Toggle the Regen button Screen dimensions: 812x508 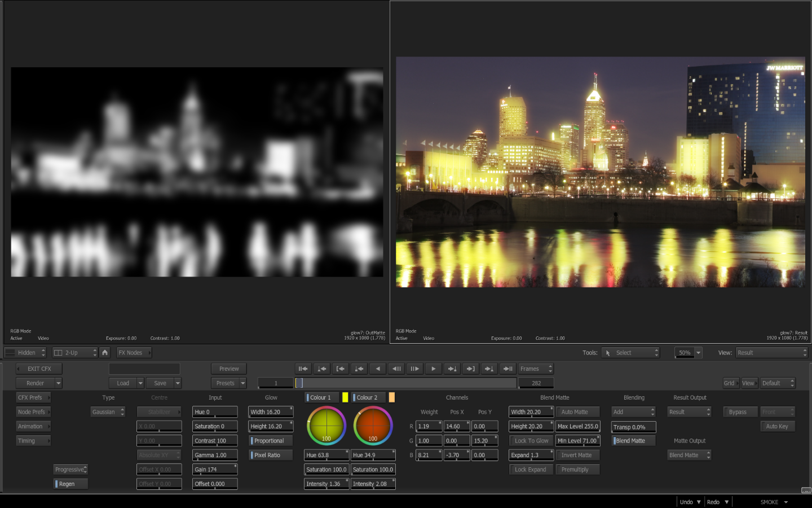(70, 484)
